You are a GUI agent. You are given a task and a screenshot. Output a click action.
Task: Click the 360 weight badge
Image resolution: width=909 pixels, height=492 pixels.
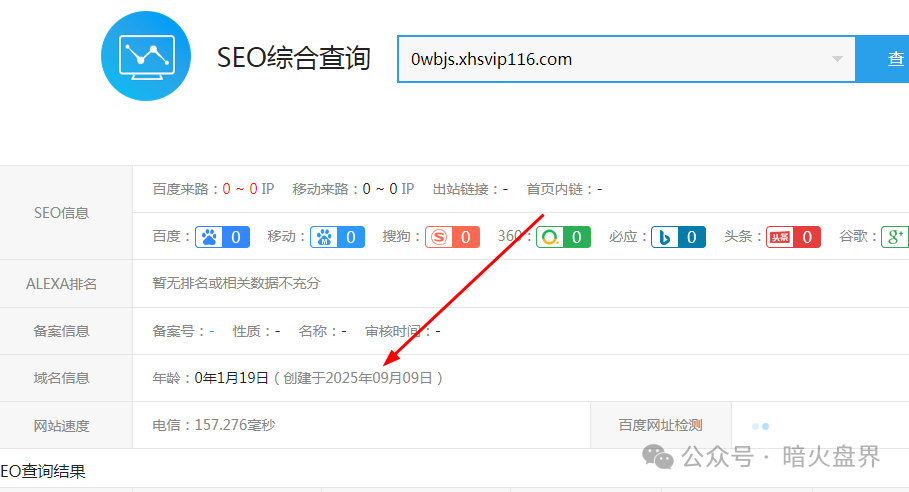point(563,237)
